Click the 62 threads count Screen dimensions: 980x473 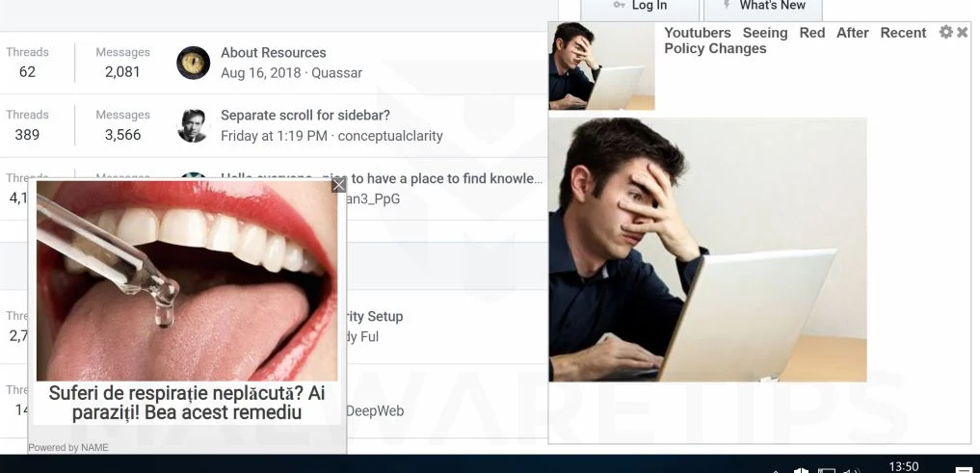click(27, 72)
